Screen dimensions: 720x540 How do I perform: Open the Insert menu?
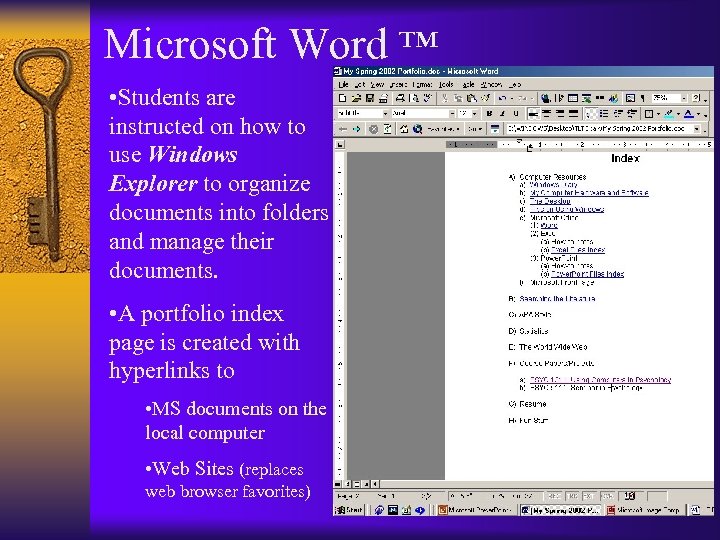point(399,84)
